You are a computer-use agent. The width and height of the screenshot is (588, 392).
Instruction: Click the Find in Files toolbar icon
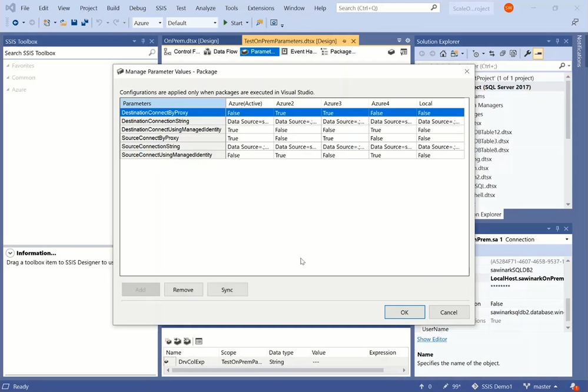(x=259, y=23)
